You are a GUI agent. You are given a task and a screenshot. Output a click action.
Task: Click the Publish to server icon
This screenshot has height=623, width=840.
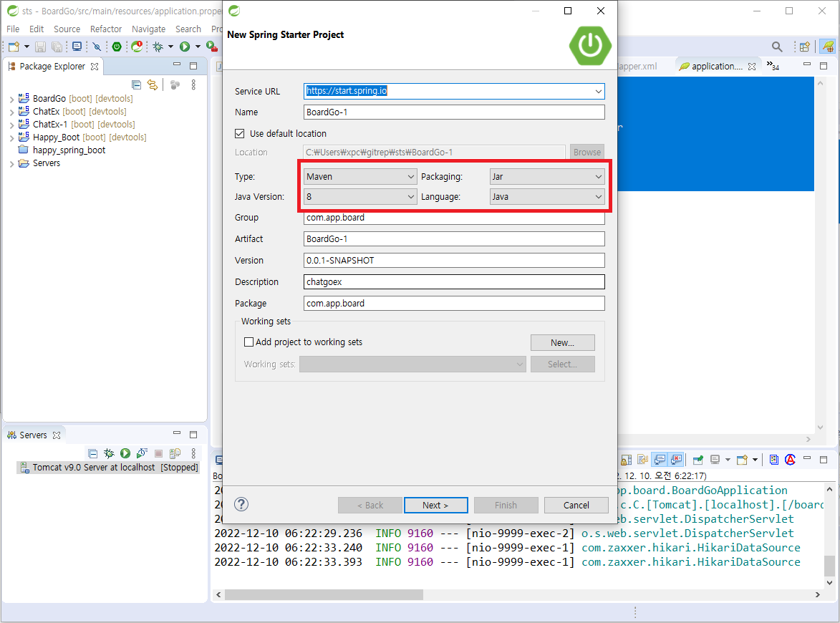[x=175, y=454]
